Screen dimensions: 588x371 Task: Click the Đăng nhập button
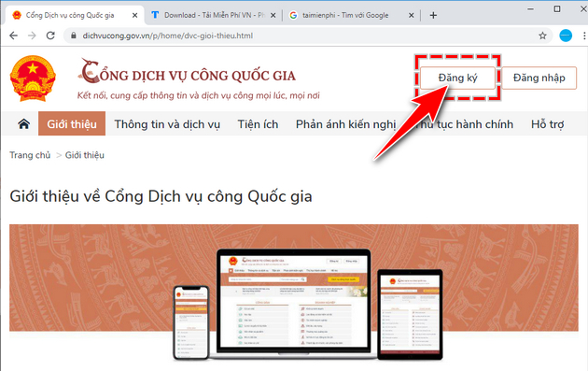coord(539,78)
